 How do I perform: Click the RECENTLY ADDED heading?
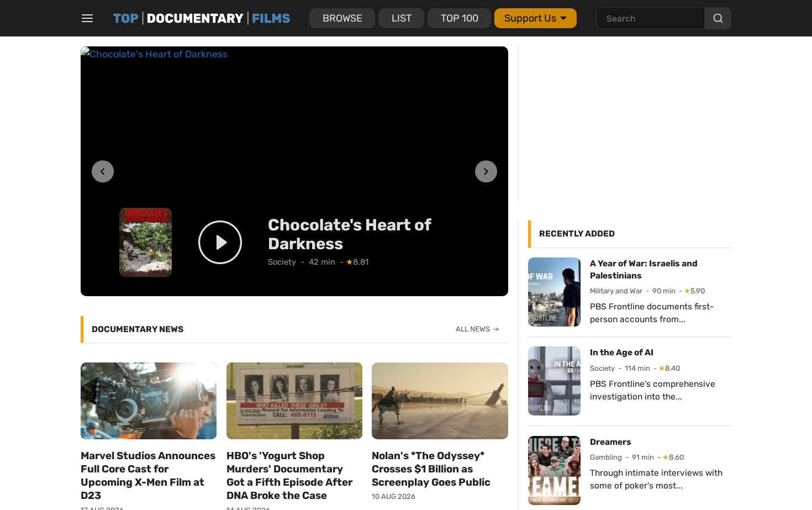[x=577, y=233]
